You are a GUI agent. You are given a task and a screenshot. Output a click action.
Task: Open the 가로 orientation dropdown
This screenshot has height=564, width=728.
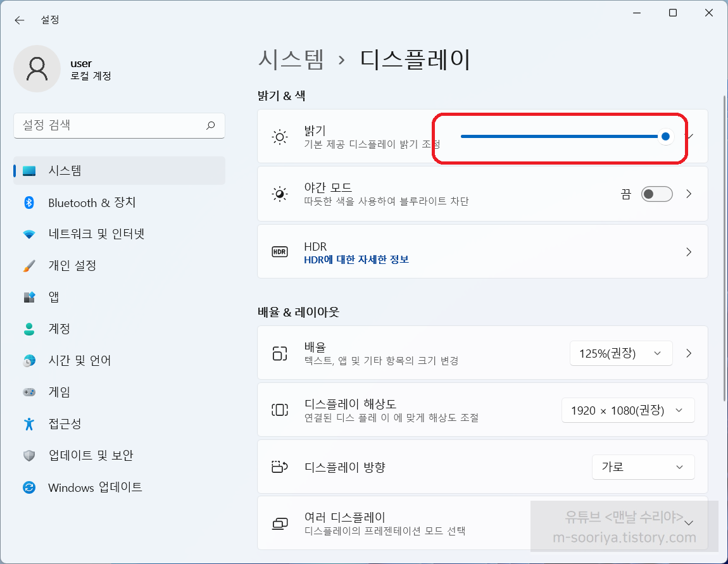click(643, 467)
